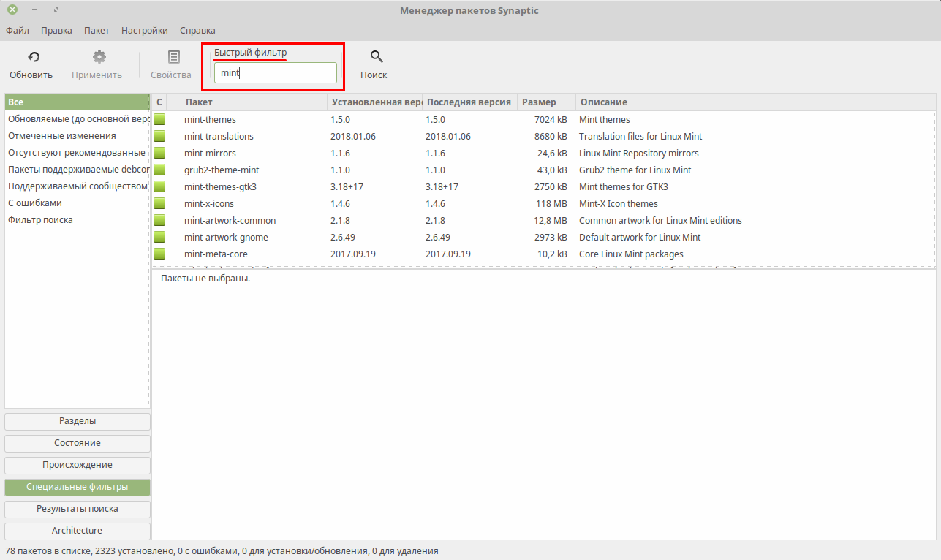941x560 pixels.
Task: Click status bar text 78 пакетов в списке
Action: tap(48, 550)
